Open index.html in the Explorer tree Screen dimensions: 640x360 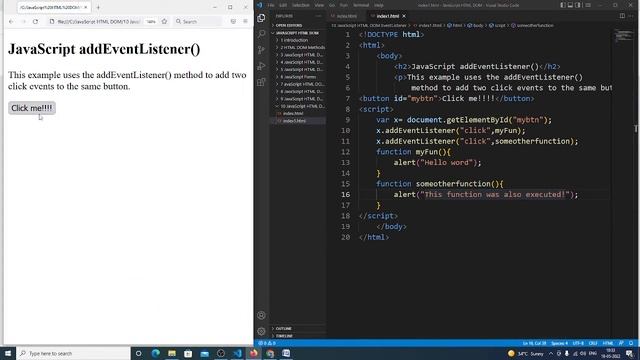click(x=293, y=113)
